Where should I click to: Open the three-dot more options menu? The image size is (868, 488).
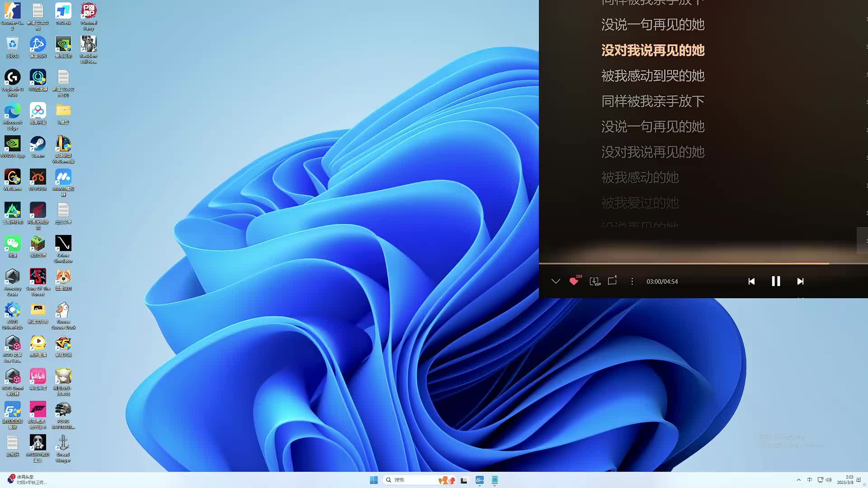click(x=632, y=281)
